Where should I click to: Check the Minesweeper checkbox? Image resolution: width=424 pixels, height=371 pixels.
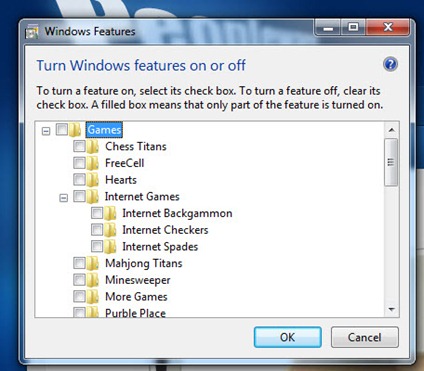click(x=79, y=279)
